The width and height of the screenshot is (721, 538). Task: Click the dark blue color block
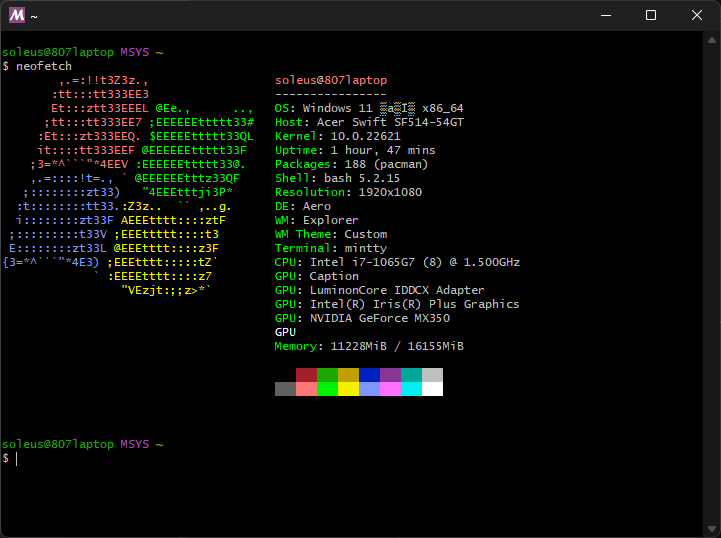(370, 375)
